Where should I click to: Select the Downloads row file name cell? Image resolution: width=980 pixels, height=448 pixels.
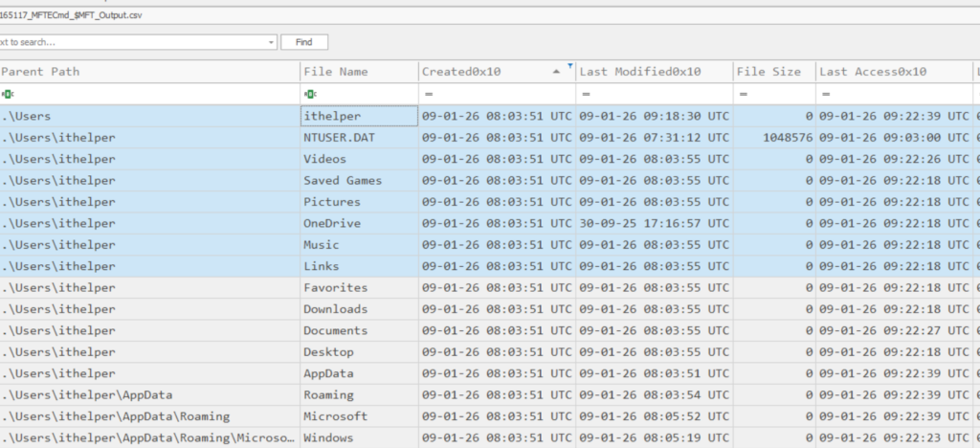359,309
